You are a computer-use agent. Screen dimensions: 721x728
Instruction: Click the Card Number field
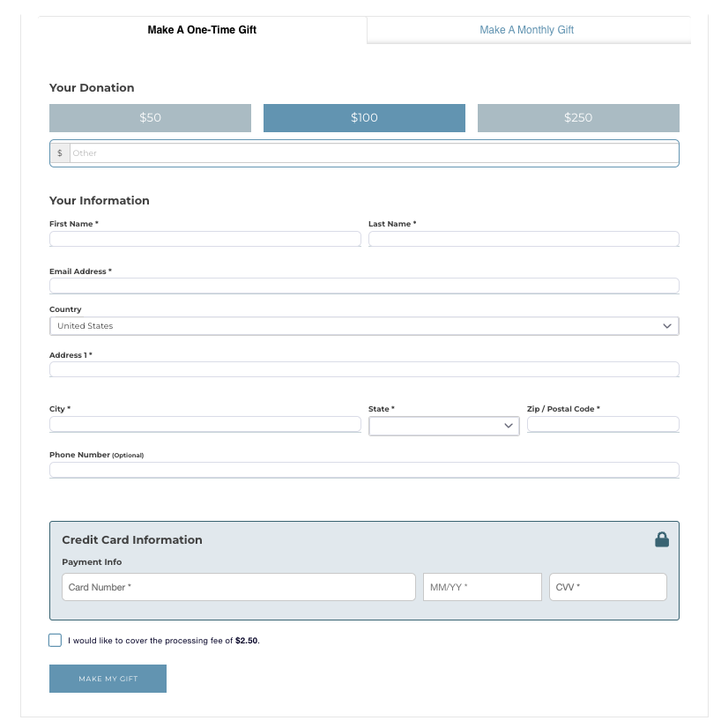[238, 587]
